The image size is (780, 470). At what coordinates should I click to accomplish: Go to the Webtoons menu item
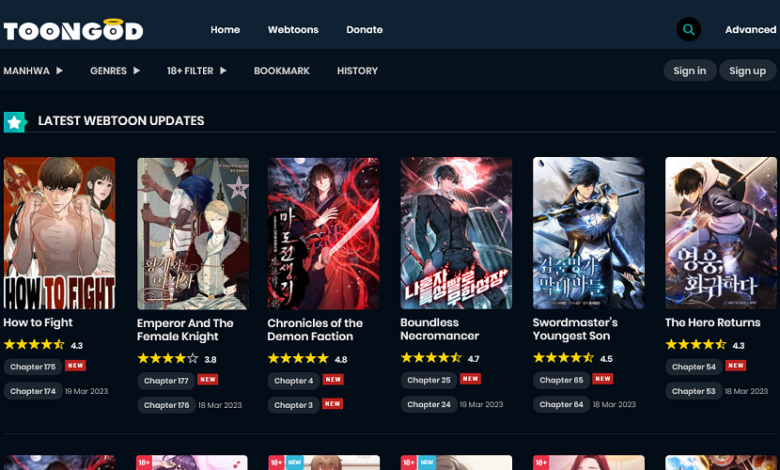pos(293,30)
